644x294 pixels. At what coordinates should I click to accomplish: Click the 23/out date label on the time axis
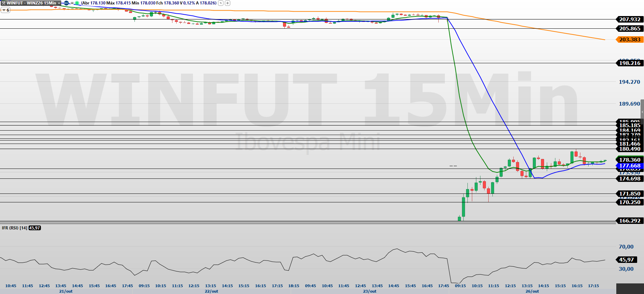click(x=370, y=291)
